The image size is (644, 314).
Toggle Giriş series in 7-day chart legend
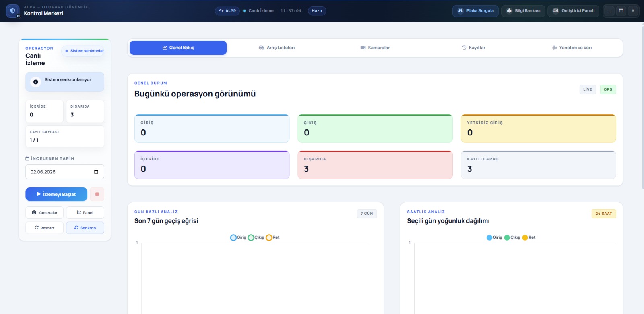(238, 237)
